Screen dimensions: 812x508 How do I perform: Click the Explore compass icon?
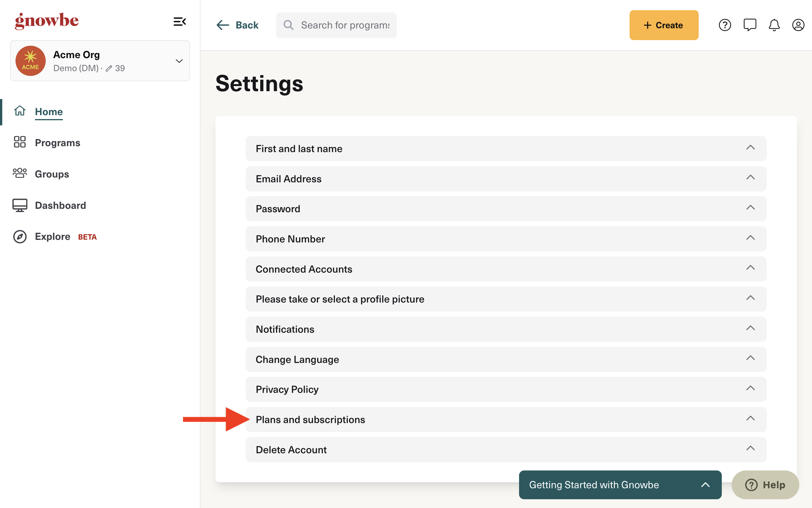[x=20, y=237]
